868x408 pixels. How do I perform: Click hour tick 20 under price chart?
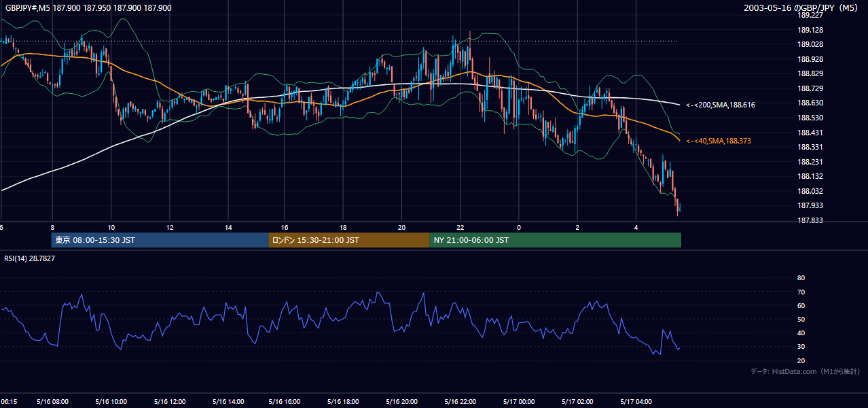[x=402, y=227]
